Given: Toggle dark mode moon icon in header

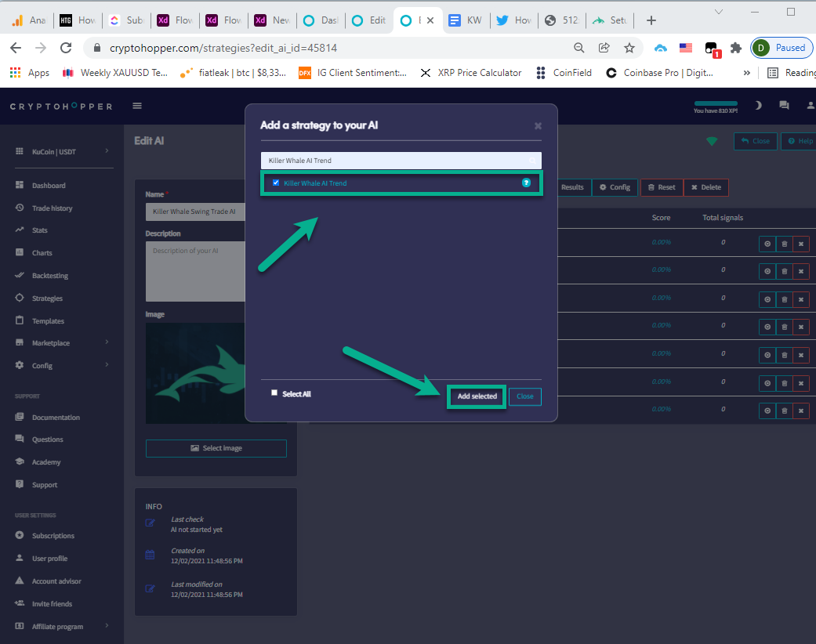Looking at the screenshot, I should pyautogui.click(x=758, y=106).
